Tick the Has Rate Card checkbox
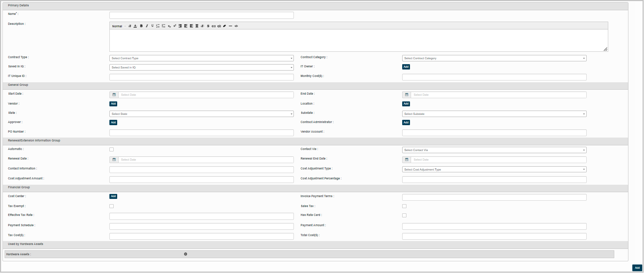Screen dimensions: 644x273 point(404,216)
